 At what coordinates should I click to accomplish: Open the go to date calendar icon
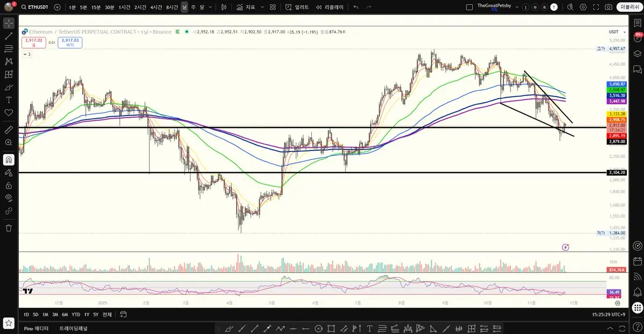click(123, 314)
